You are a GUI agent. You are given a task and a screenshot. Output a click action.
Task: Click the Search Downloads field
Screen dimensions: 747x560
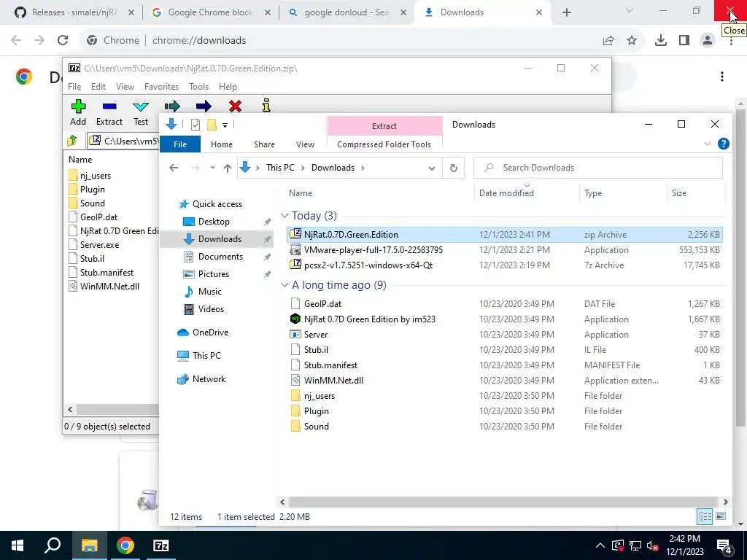coord(598,168)
